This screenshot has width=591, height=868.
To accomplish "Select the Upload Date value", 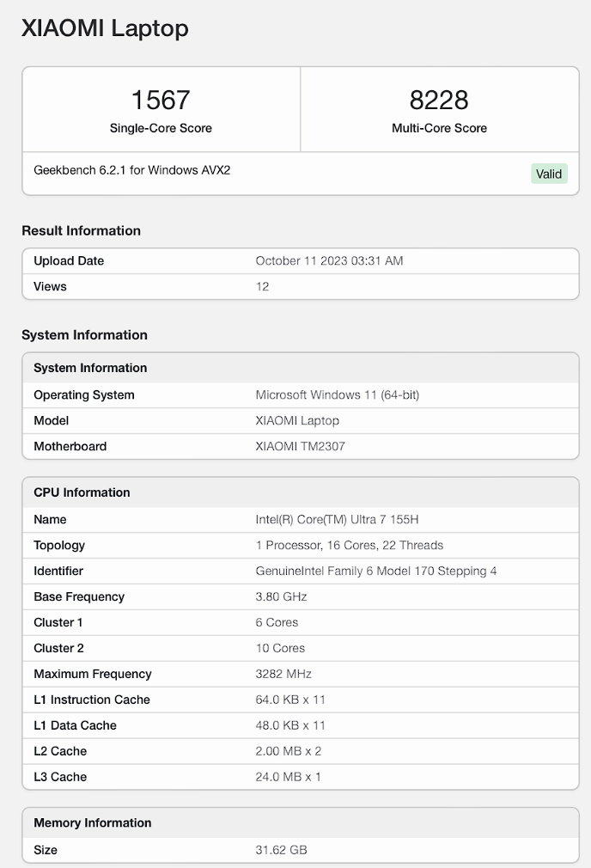I will [329, 261].
